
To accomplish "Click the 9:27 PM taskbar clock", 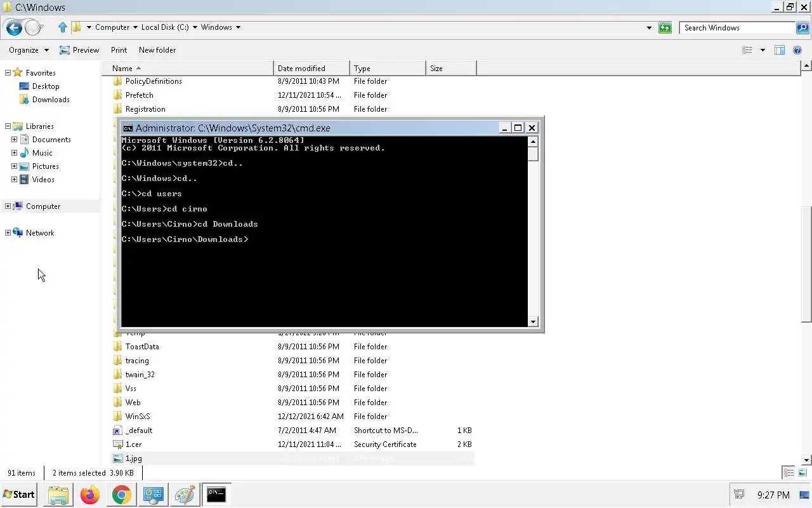I will 773,495.
